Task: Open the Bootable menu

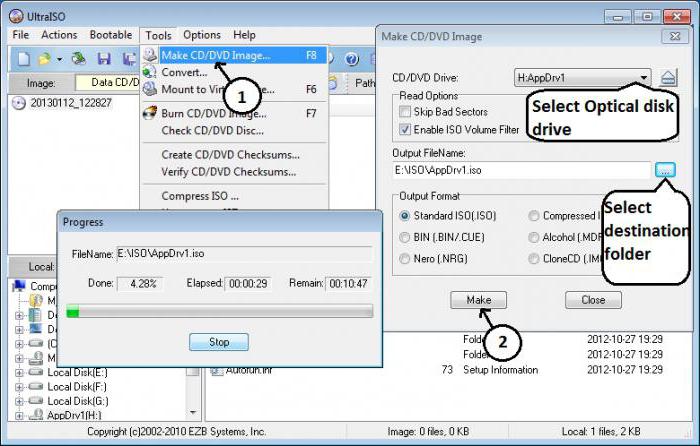Action: (x=111, y=35)
